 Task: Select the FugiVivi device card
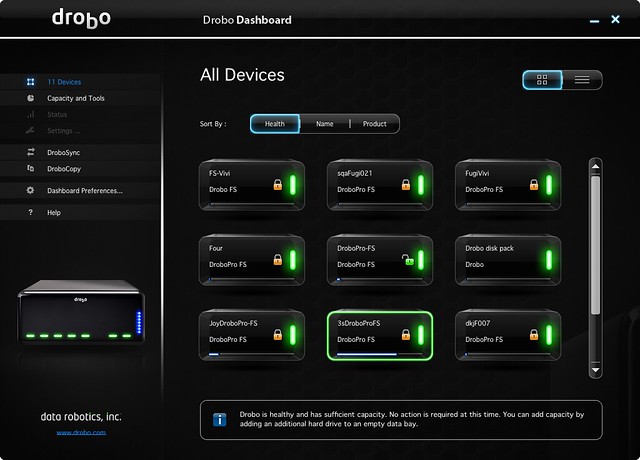(x=508, y=185)
